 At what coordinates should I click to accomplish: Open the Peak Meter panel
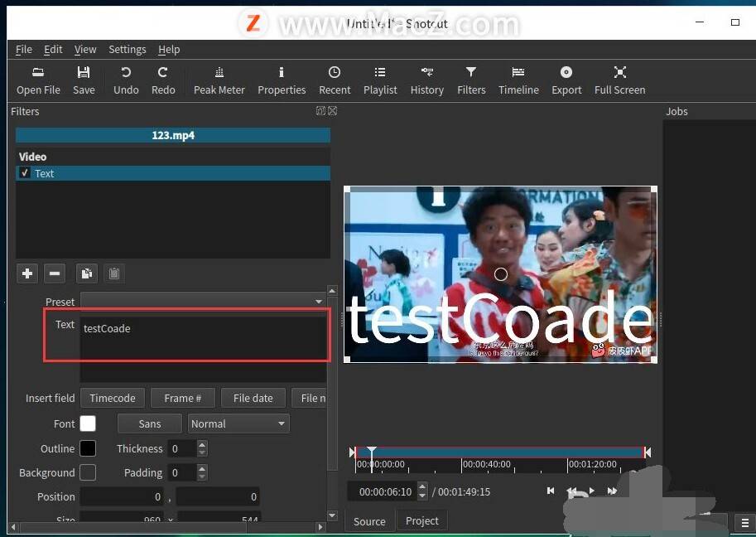click(x=219, y=80)
